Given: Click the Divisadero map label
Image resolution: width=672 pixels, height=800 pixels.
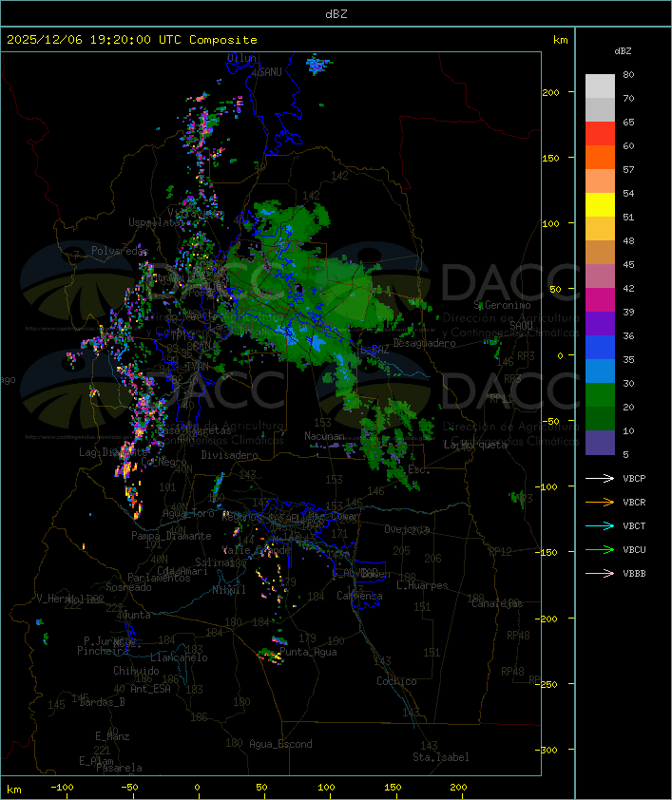Looking at the screenshot, I should [229, 454].
